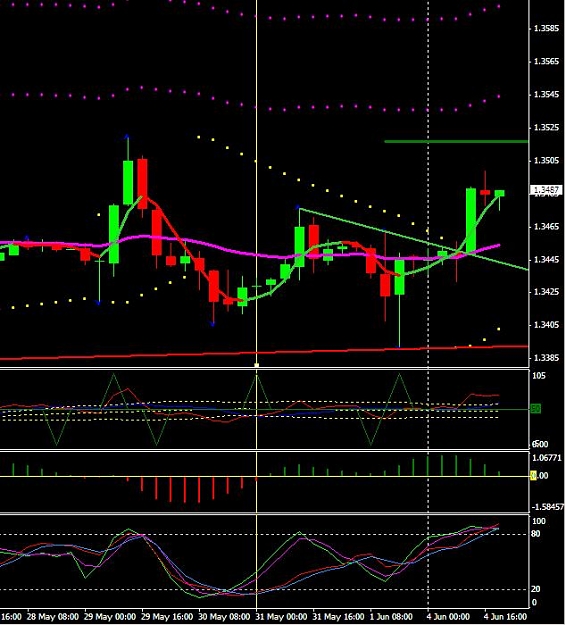The height and width of the screenshot is (625, 566).
Task: Click the 31 May 00:00 time label
Action: (x=281, y=617)
